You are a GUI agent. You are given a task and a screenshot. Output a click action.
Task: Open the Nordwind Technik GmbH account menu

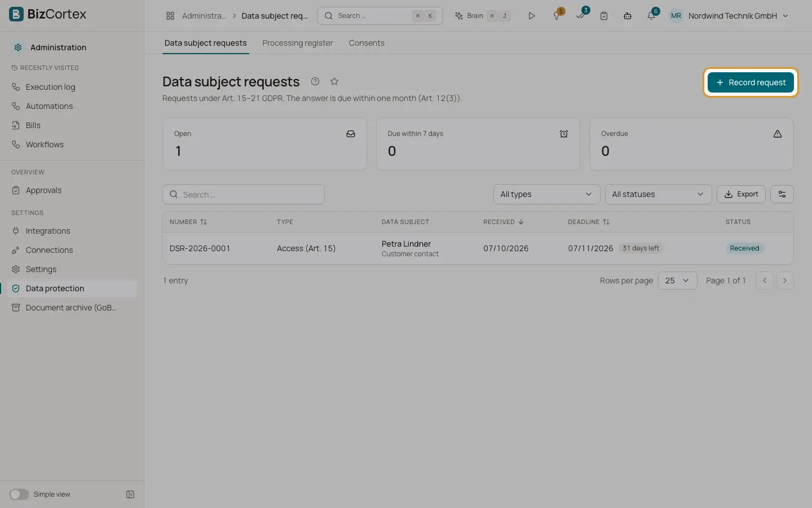(729, 16)
